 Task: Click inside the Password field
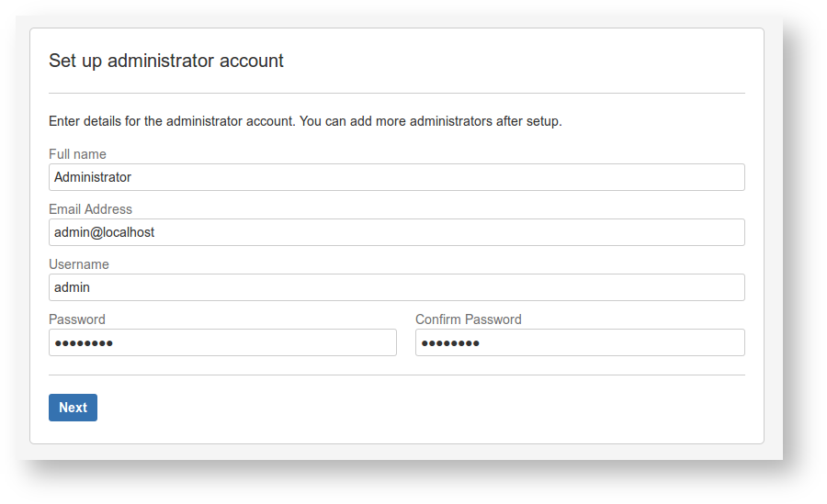[x=222, y=342]
